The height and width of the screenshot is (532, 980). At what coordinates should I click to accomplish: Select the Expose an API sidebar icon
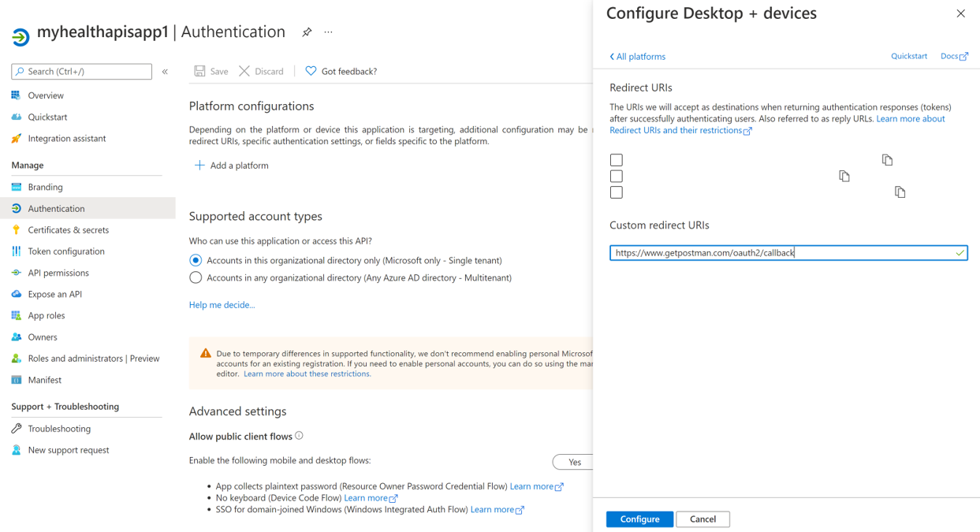pos(18,293)
